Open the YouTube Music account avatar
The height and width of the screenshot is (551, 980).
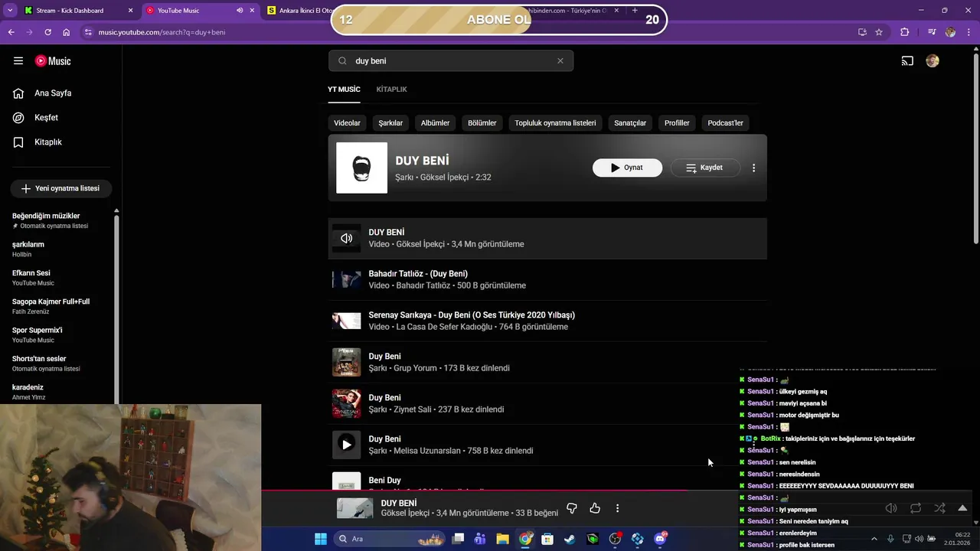933,61
